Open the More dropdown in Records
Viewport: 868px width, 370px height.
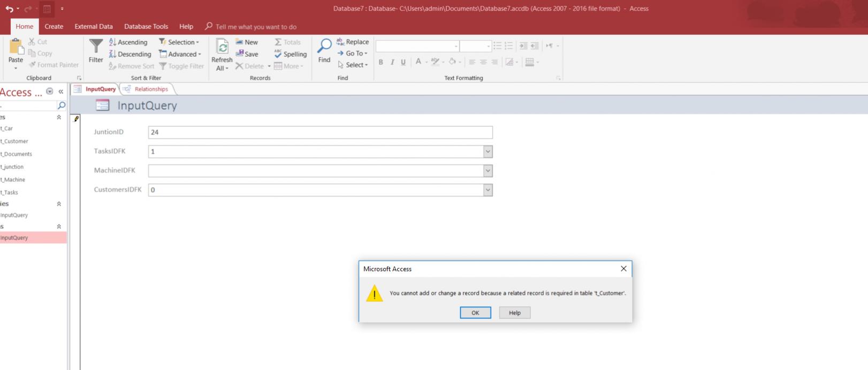pos(288,66)
